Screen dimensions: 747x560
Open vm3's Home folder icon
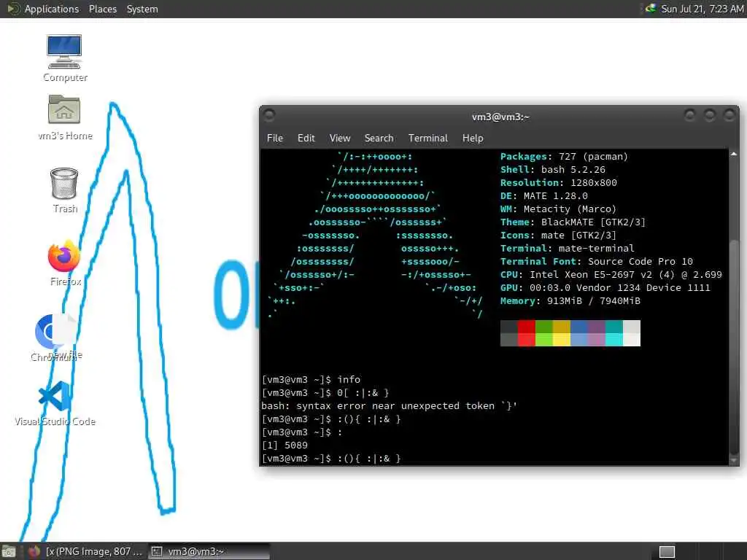click(64, 117)
